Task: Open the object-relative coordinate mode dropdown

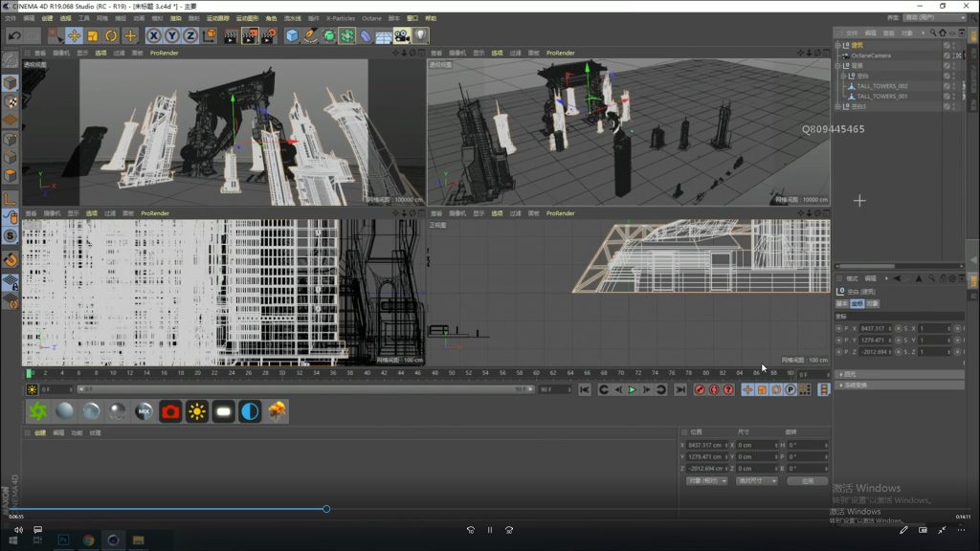Action: click(707, 481)
